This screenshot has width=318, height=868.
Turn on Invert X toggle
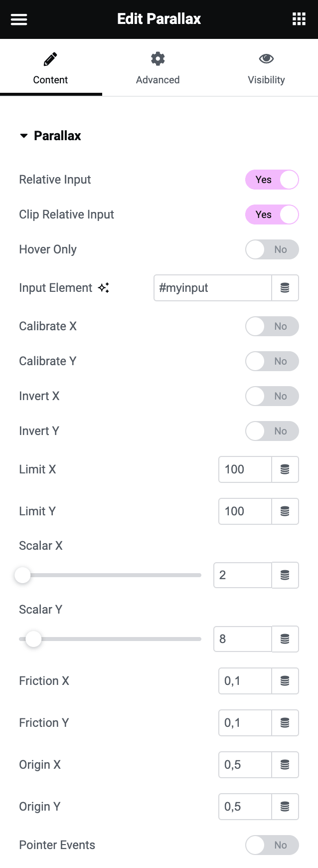coord(272,396)
